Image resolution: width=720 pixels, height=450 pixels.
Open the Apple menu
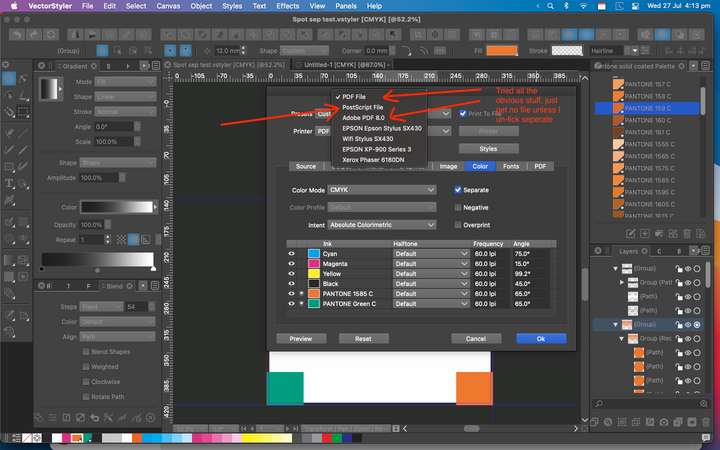coord(14,6)
